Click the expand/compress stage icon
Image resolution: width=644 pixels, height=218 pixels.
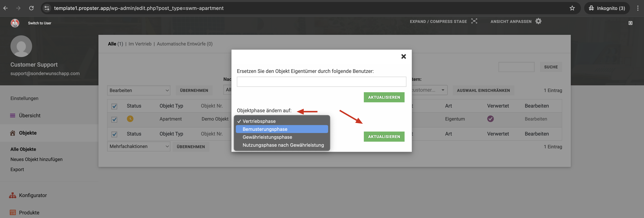pos(474,21)
